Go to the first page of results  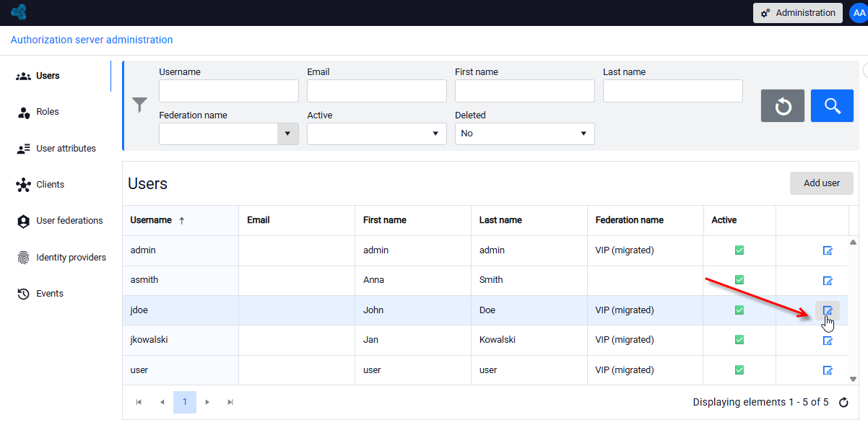[139, 402]
